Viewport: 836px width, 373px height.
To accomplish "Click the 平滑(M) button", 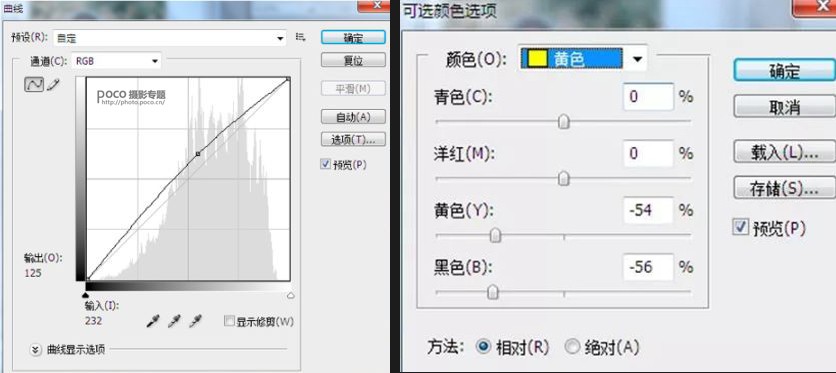I will (353, 88).
